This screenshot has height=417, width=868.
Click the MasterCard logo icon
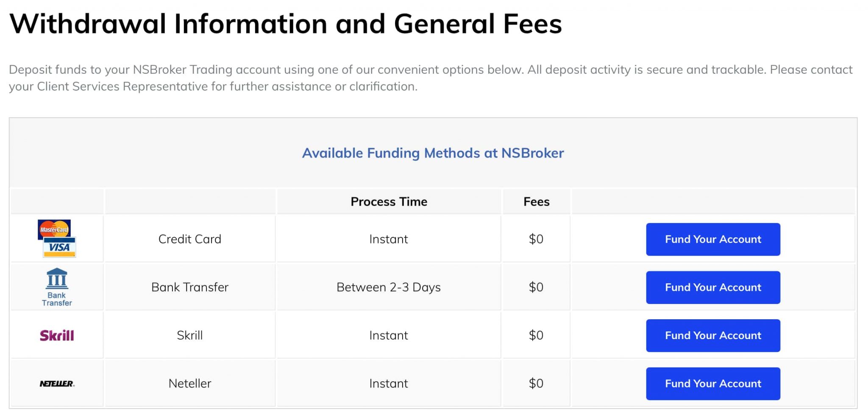pos(54,229)
